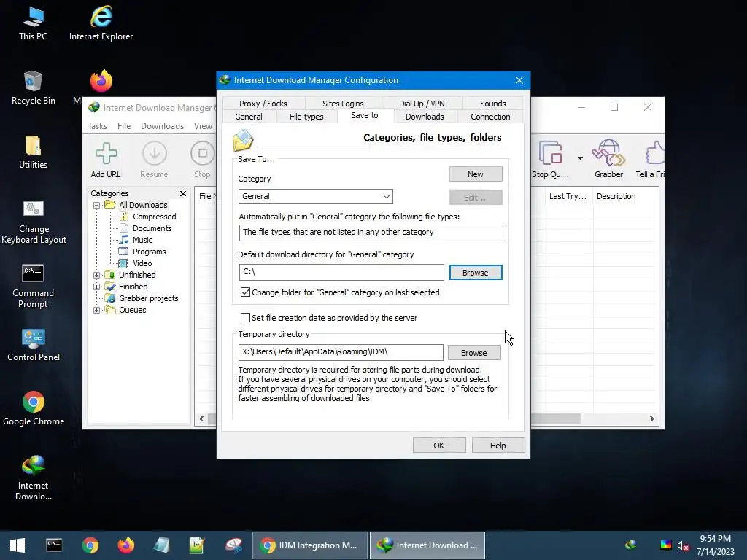Uncheck Change folder for General category on last selected
Image resolution: width=747 pixels, height=560 pixels.
pos(245,292)
